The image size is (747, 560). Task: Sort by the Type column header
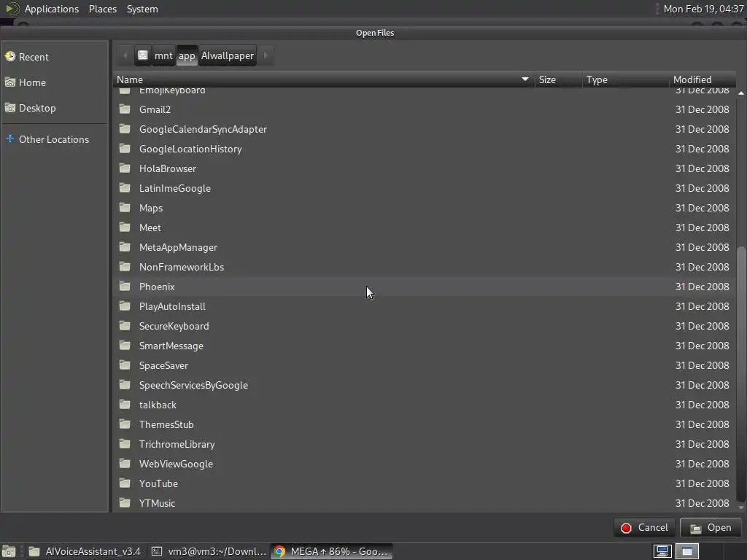pos(625,79)
